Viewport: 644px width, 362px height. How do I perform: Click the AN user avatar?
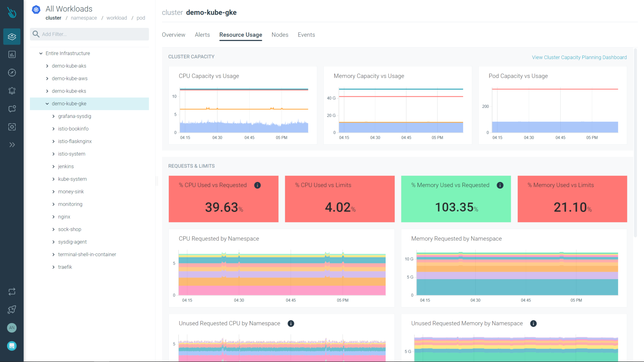pyautogui.click(x=12, y=328)
